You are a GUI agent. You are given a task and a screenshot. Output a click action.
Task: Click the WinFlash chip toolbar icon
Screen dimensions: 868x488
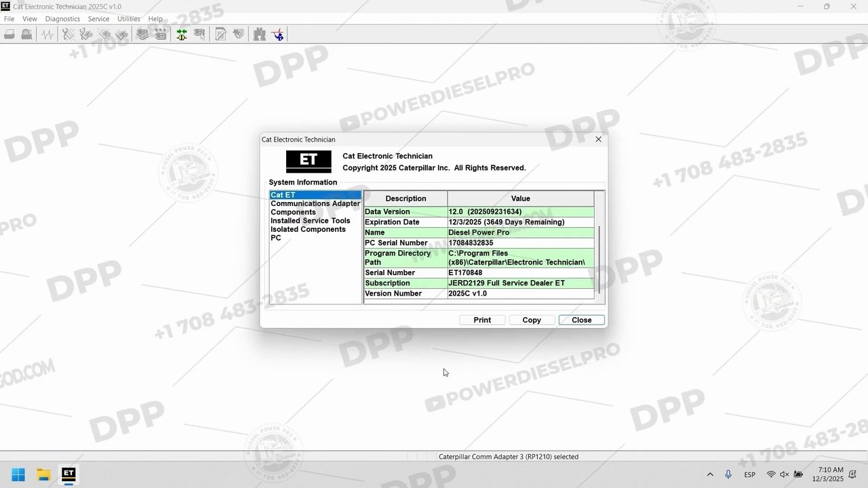click(x=238, y=34)
